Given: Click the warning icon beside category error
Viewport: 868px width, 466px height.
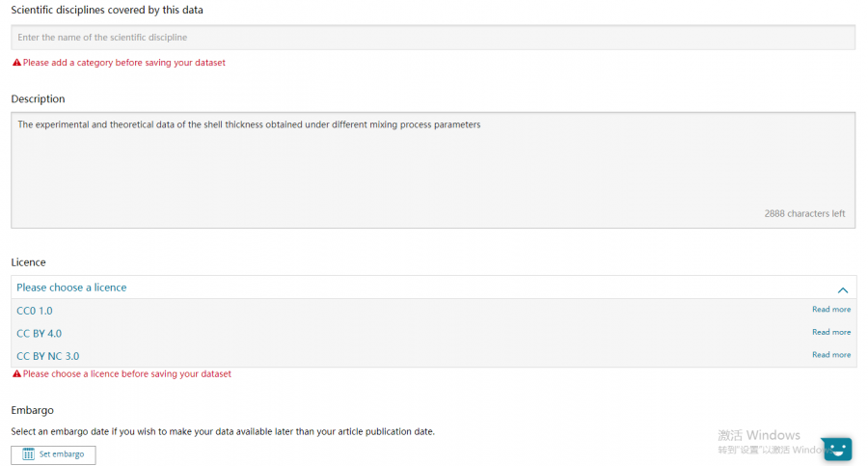Looking at the screenshot, I should point(16,63).
